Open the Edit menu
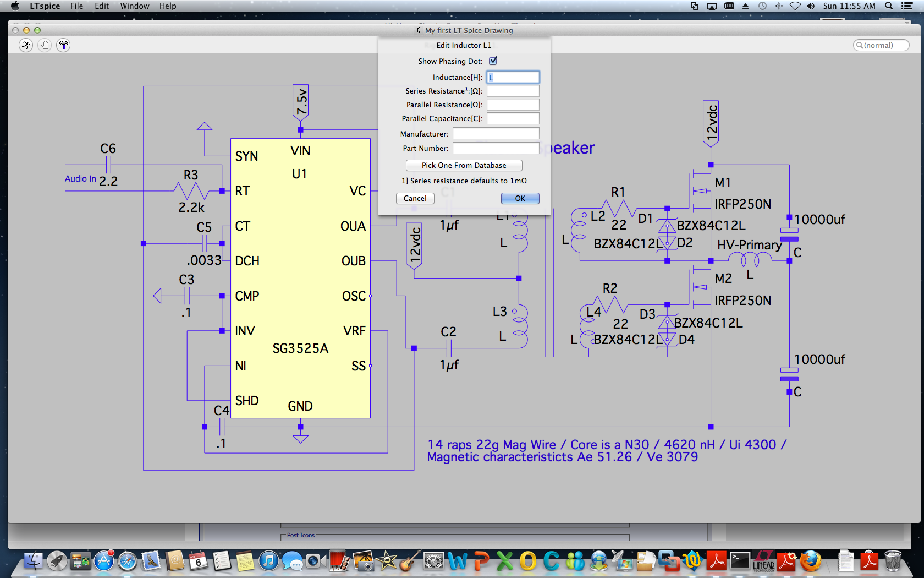924x578 pixels. point(102,6)
